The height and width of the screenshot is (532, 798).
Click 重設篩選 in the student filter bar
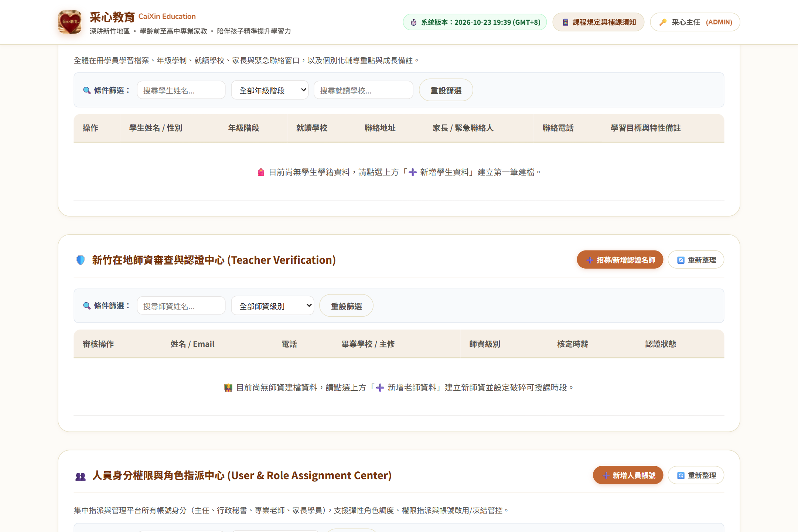tap(446, 90)
